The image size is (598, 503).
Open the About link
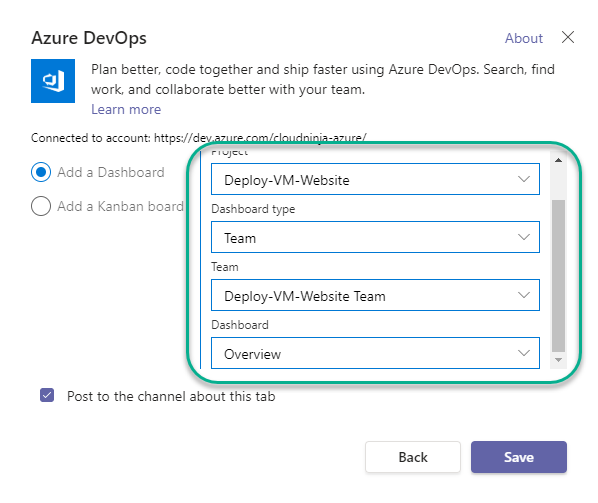524,38
